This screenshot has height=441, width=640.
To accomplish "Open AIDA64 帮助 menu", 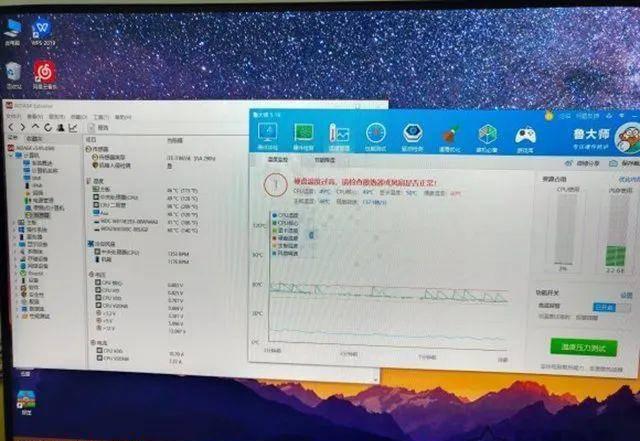I will pyautogui.click(x=122, y=118).
